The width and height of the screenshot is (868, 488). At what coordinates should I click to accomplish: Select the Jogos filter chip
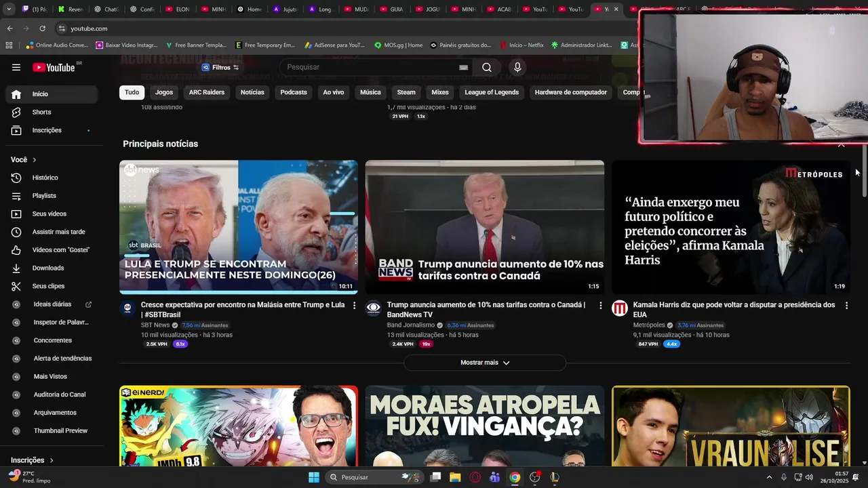164,92
